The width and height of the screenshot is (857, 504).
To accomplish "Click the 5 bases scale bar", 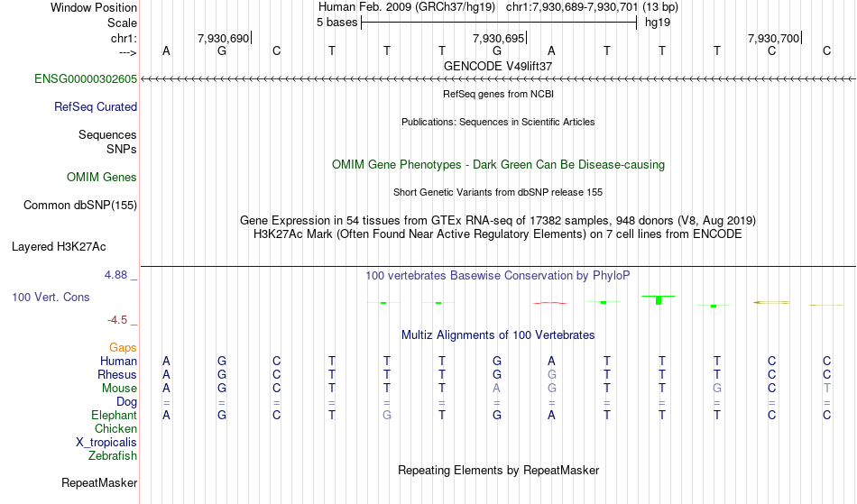I will [x=499, y=23].
